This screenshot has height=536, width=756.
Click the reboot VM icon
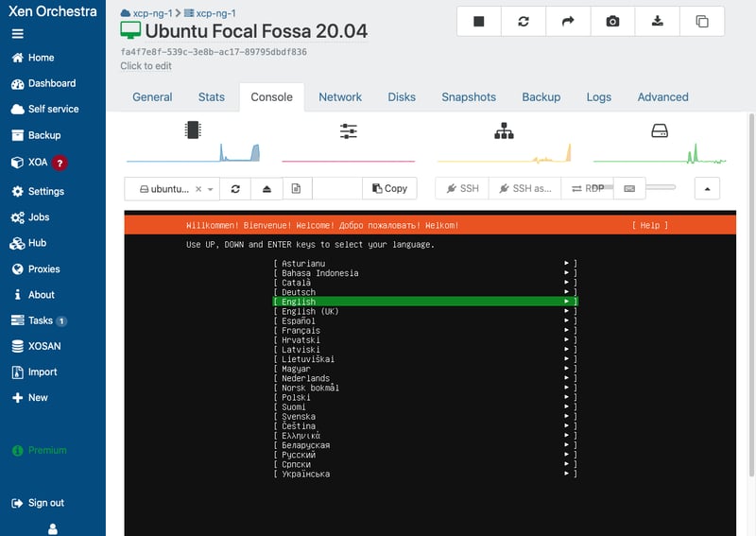pyautogui.click(x=524, y=21)
